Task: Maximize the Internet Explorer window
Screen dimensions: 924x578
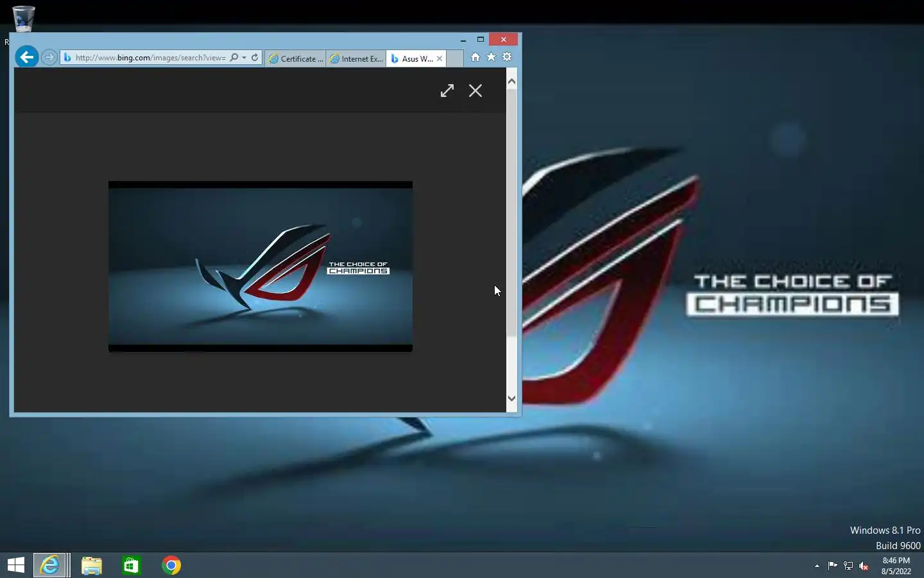Action: [481, 40]
